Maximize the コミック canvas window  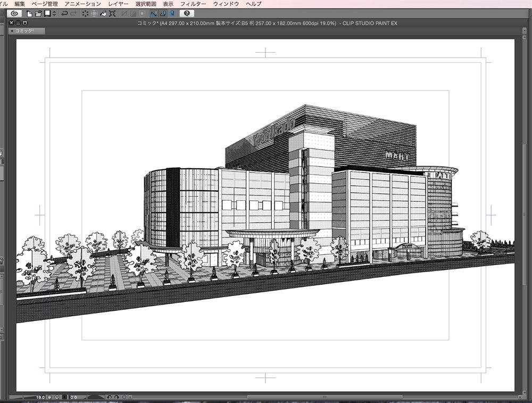[x=25, y=23]
